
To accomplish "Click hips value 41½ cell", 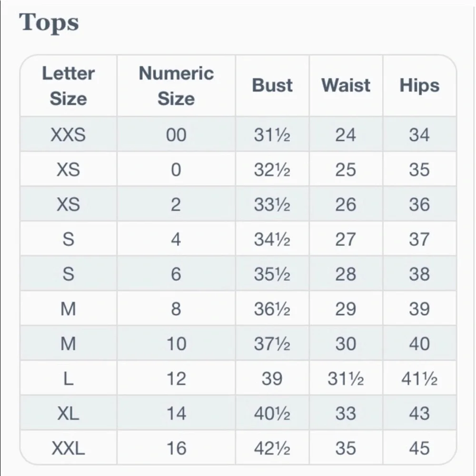I will pyautogui.click(x=419, y=378).
